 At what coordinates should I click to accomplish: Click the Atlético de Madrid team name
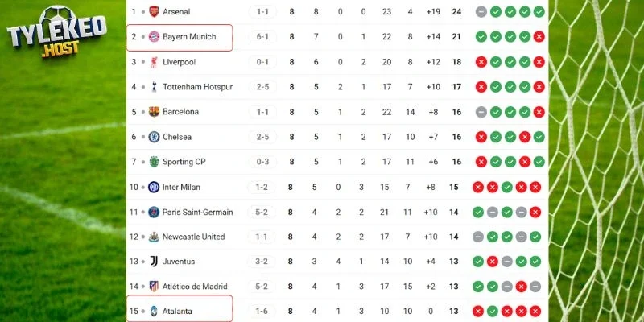click(195, 287)
